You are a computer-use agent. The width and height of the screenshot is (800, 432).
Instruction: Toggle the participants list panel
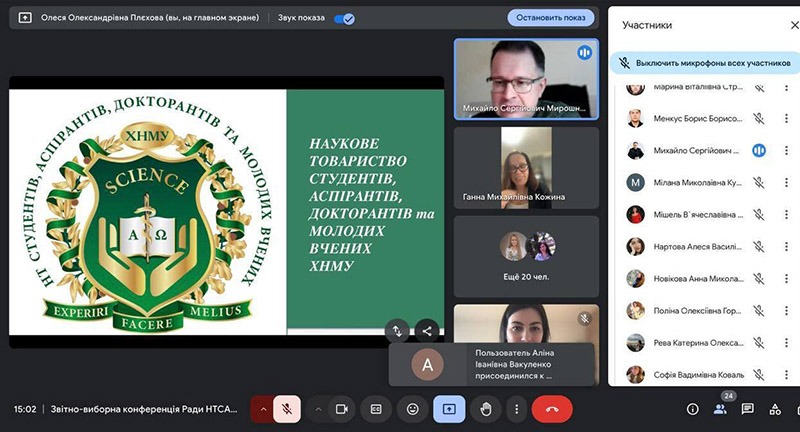tap(720, 409)
